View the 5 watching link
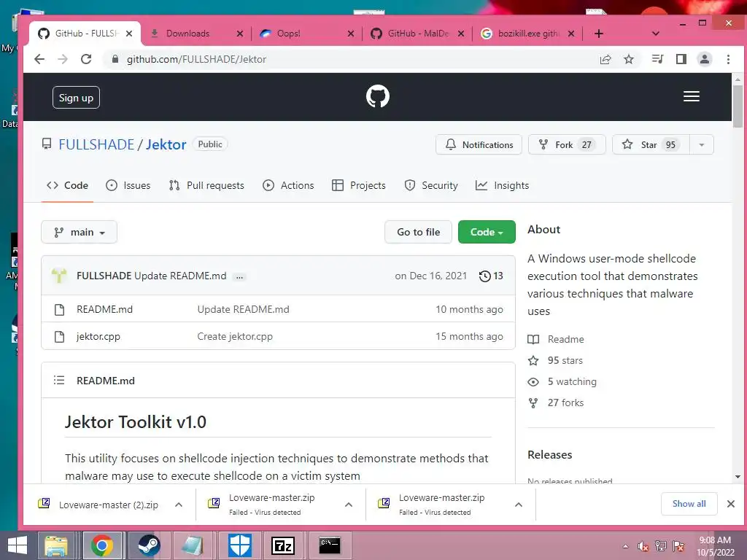Screen dimensions: 747x560 562,381
